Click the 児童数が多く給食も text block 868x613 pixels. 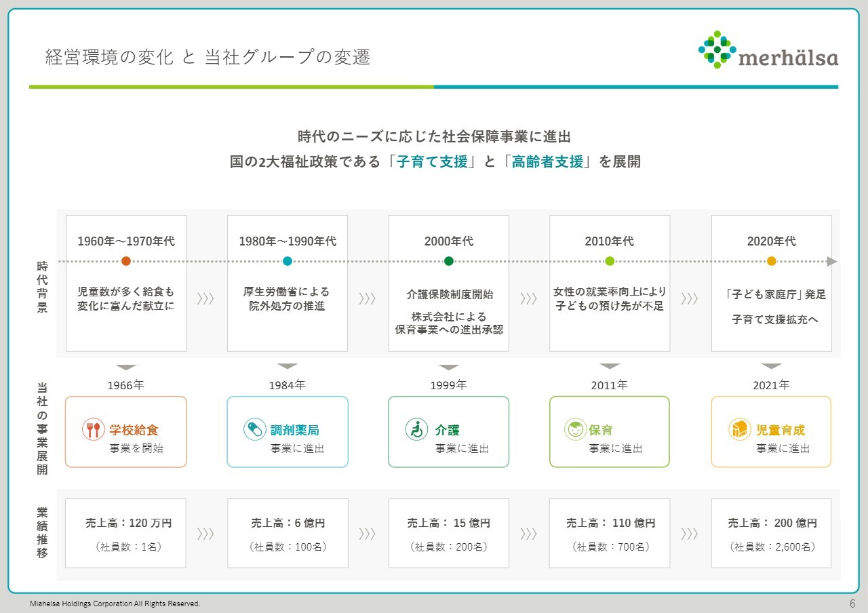click(126, 299)
